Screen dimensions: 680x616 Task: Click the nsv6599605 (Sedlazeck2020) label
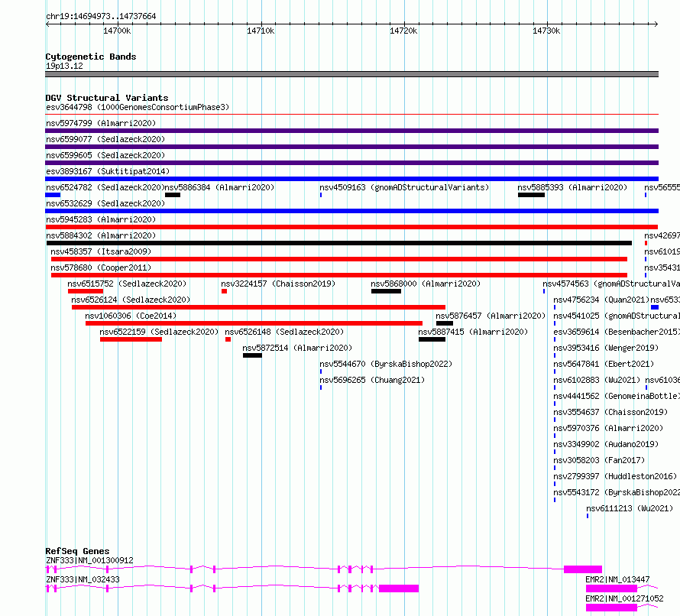click(105, 155)
